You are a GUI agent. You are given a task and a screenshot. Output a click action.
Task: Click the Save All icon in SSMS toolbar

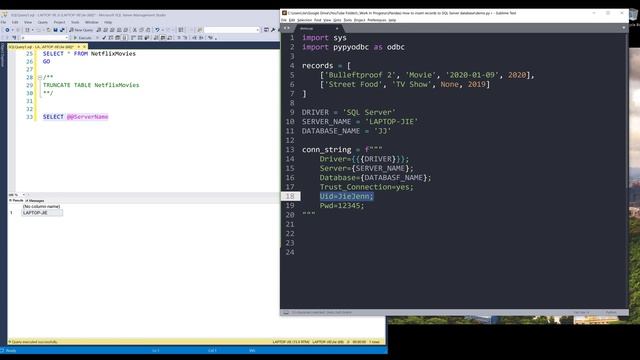(x=62, y=30)
